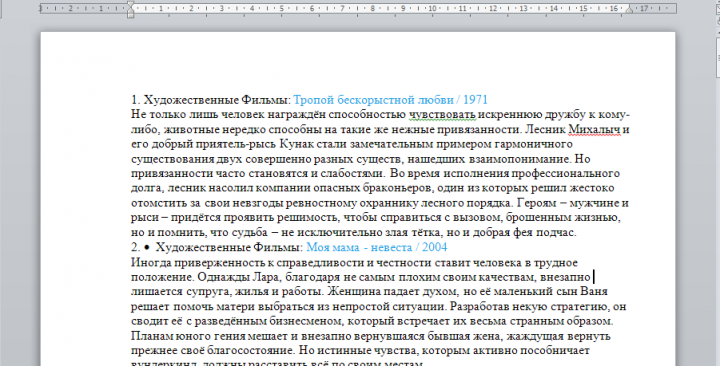Click the word "благосостояние"

251,351
